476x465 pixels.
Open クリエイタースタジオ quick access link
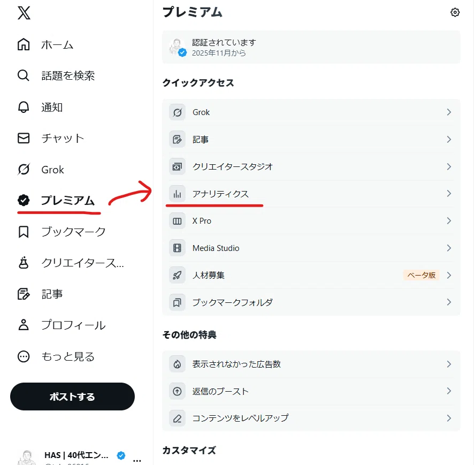pos(311,167)
